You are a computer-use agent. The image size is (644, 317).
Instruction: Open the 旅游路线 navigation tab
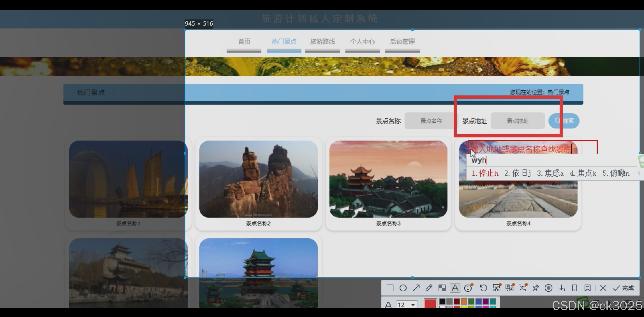(322, 42)
